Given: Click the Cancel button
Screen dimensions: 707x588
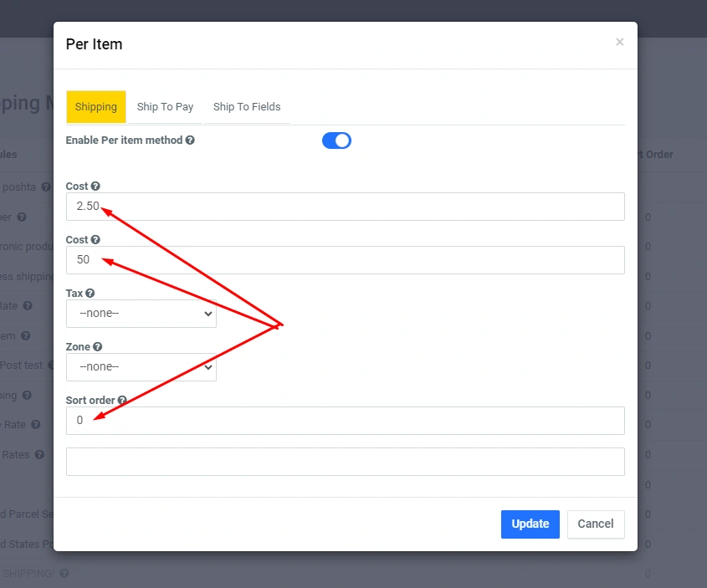Looking at the screenshot, I should point(596,524).
